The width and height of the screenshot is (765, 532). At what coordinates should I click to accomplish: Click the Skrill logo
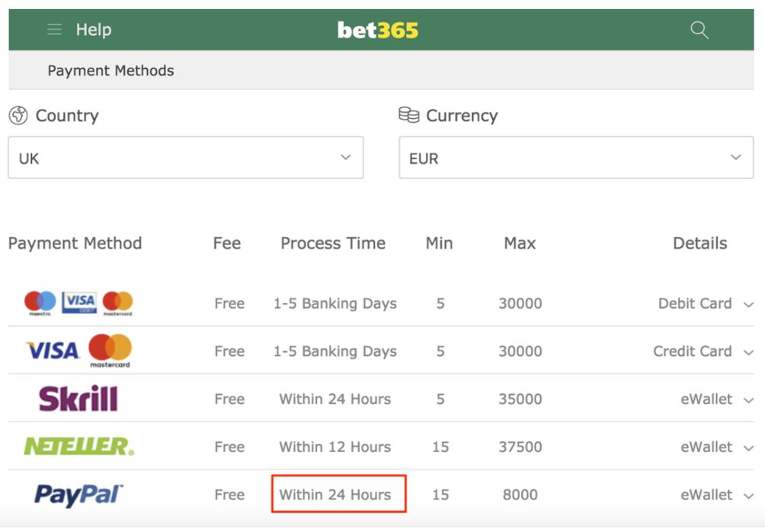point(78,399)
